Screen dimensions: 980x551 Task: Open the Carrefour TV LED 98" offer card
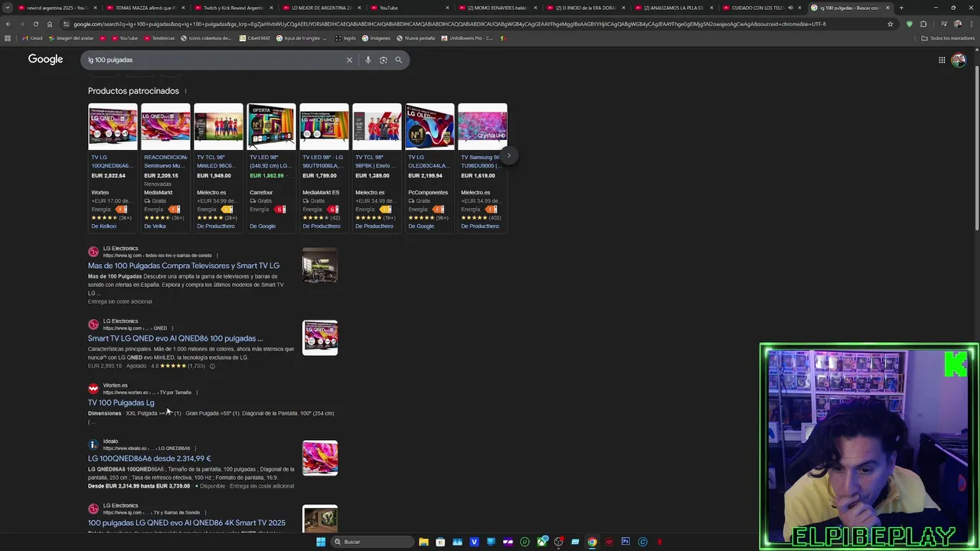[271, 167]
